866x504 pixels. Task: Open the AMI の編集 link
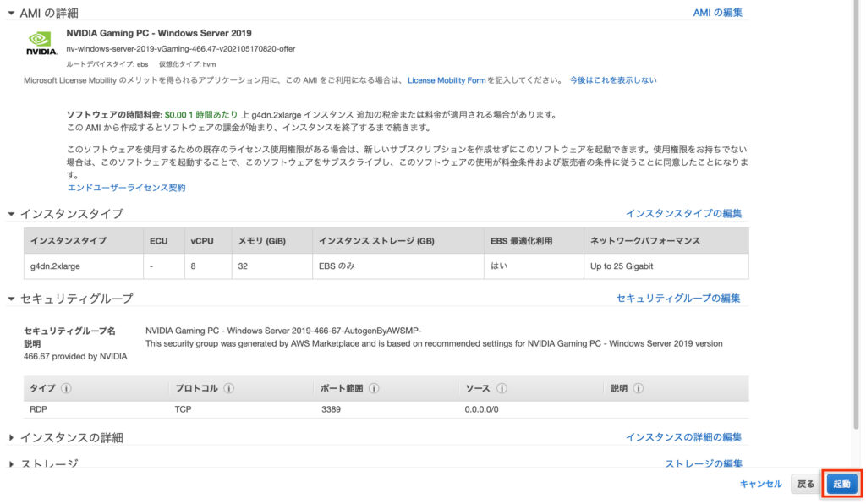click(717, 13)
